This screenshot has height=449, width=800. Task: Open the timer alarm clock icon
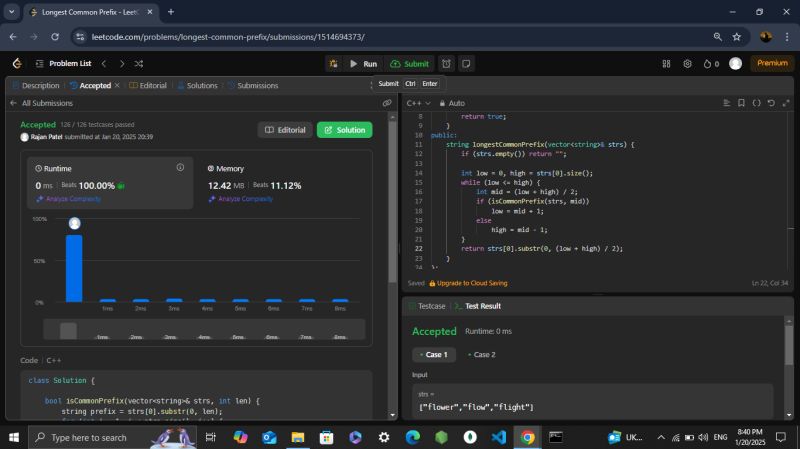coord(446,64)
